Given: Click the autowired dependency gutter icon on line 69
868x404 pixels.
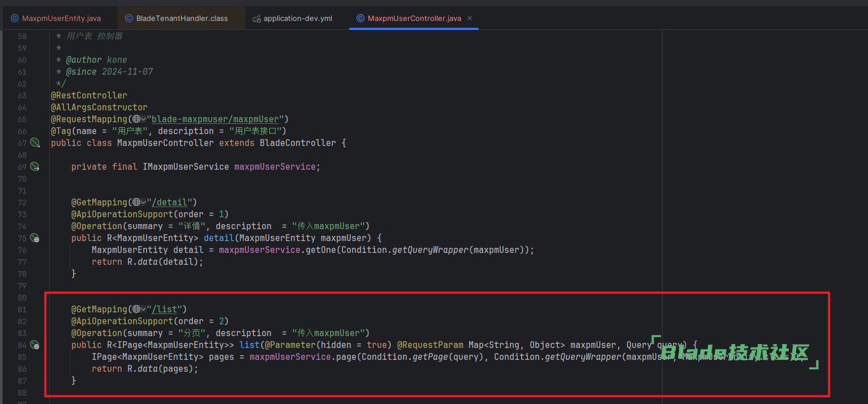Looking at the screenshot, I should point(35,166).
